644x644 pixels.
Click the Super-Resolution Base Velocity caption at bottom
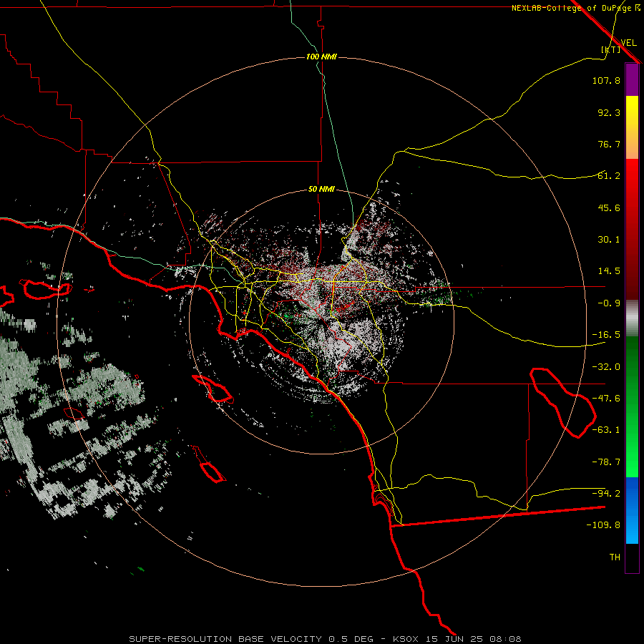[x=326, y=639]
